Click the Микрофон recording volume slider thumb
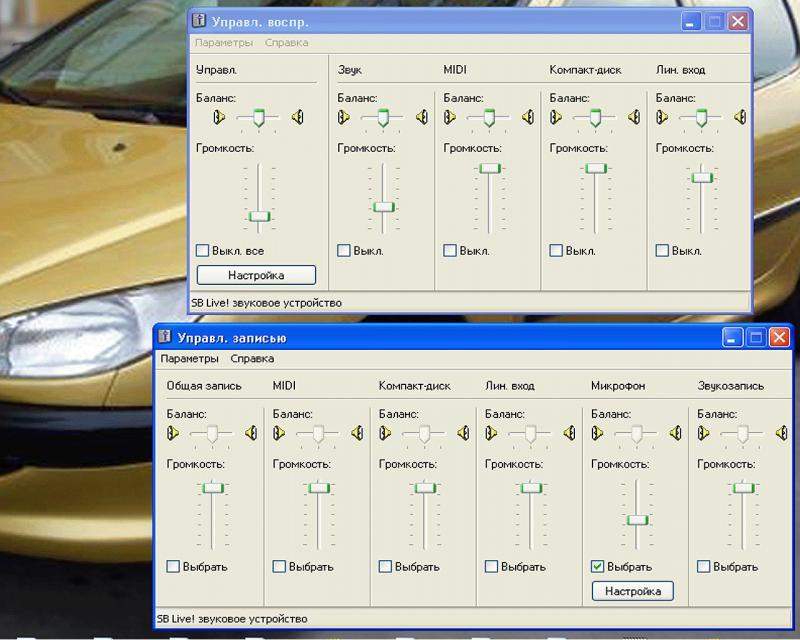 click(x=637, y=519)
